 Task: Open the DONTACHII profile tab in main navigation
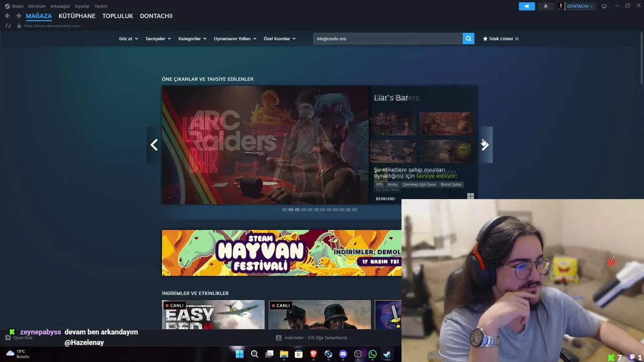point(156,16)
